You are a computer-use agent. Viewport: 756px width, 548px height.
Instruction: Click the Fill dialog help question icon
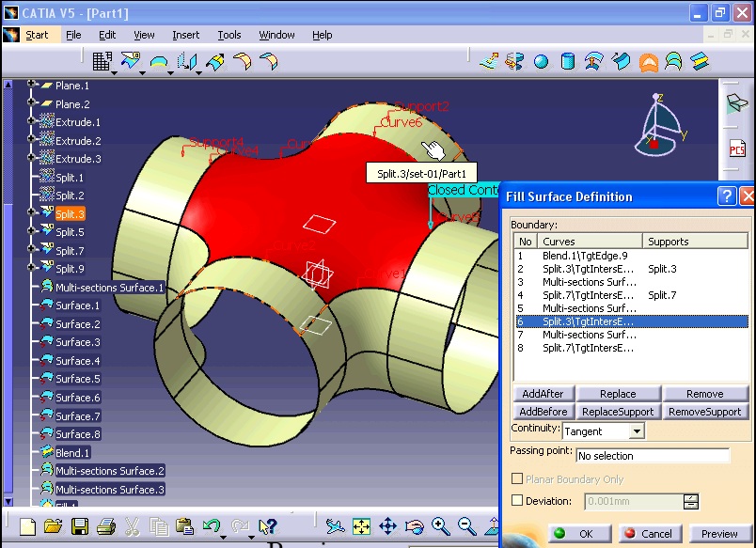727,196
